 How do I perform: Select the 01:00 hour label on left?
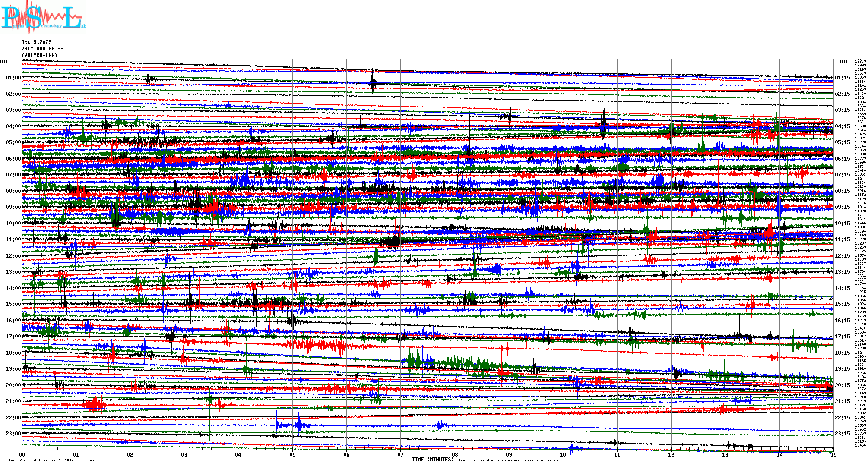click(x=13, y=78)
